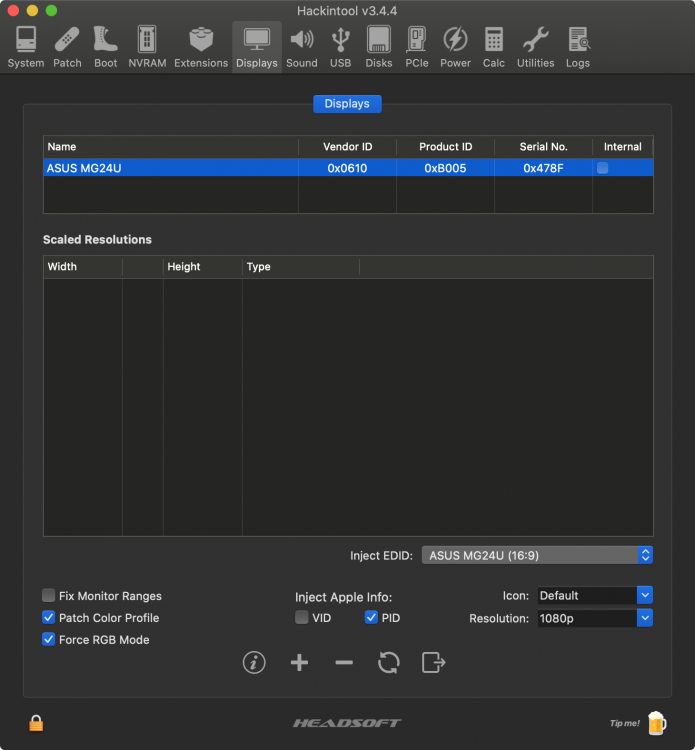
Task: Click the plus add resolution icon
Action: (299, 662)
